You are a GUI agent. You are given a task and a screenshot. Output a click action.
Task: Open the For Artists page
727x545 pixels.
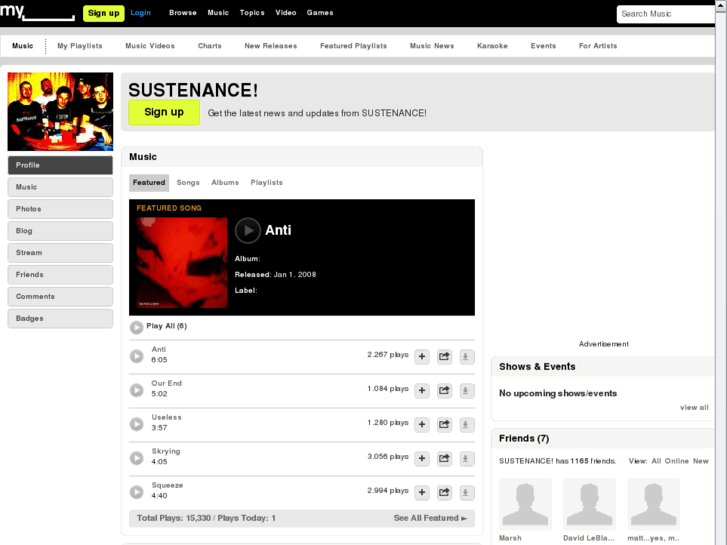[598, 46]
